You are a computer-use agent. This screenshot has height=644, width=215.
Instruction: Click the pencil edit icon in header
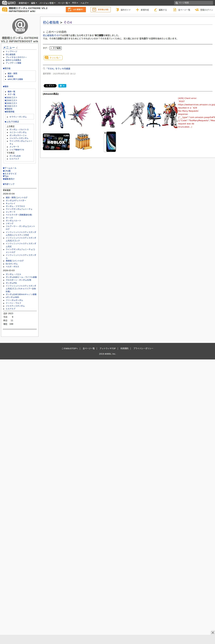tap(155, 10)
